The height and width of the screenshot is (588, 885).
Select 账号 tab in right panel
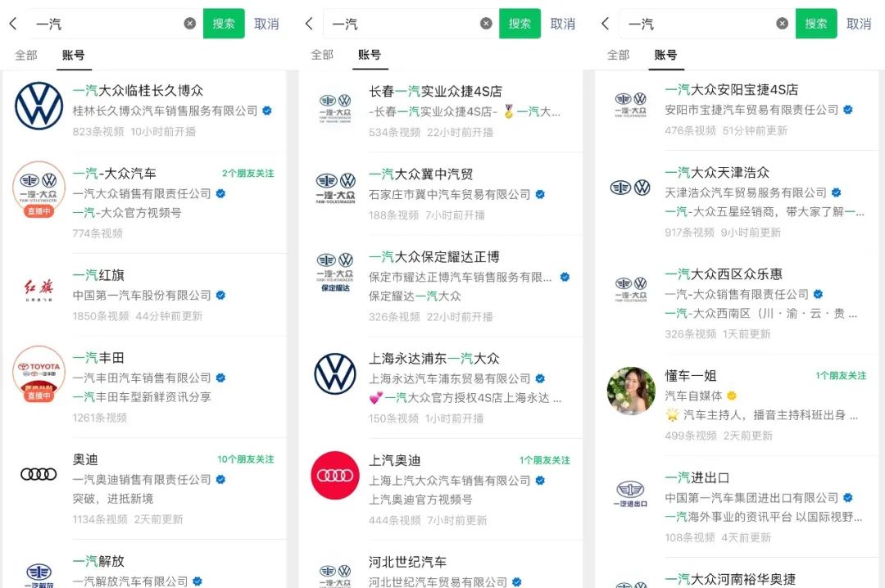pos(666,56)
